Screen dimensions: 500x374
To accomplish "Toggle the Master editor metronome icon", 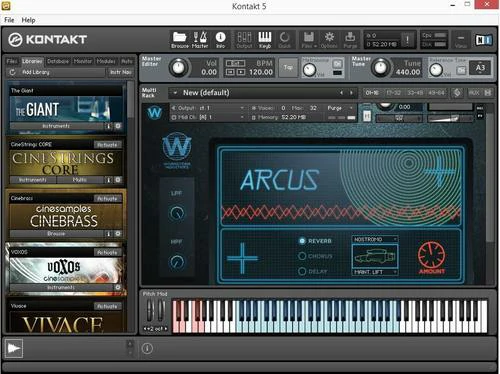I will 200,40.
